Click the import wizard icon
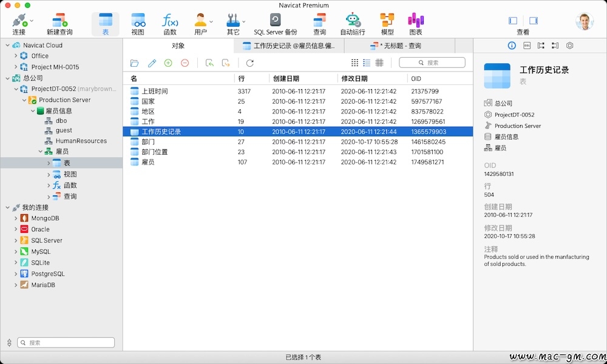 (209, 63)
